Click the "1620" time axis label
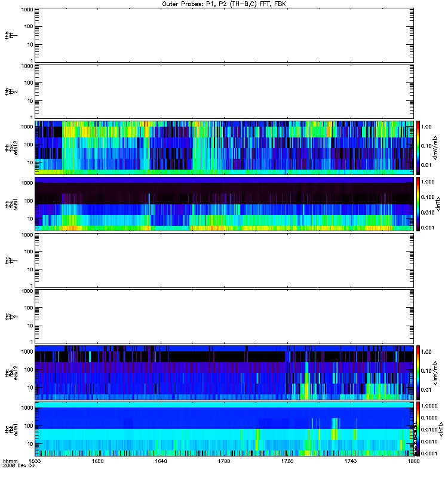The width and height of the screenshot is (448, 478). click(98, 461)
